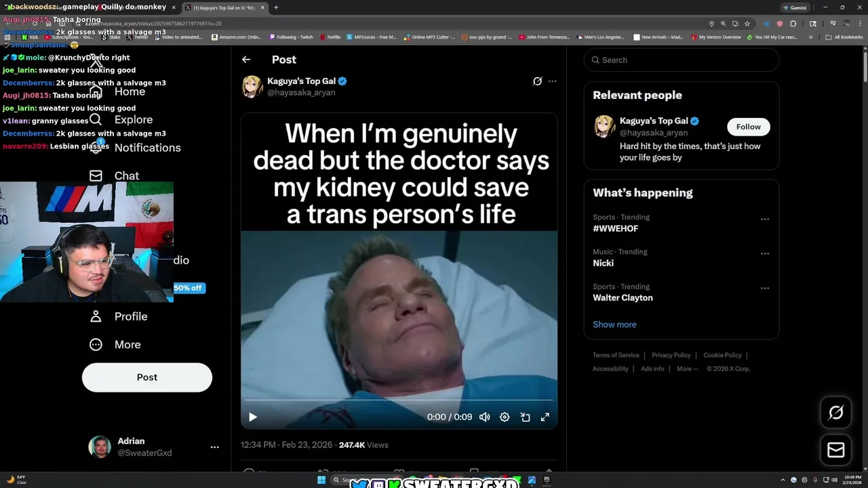Open Kaguya's Top Gal avatar on the post

pos(252,86)
